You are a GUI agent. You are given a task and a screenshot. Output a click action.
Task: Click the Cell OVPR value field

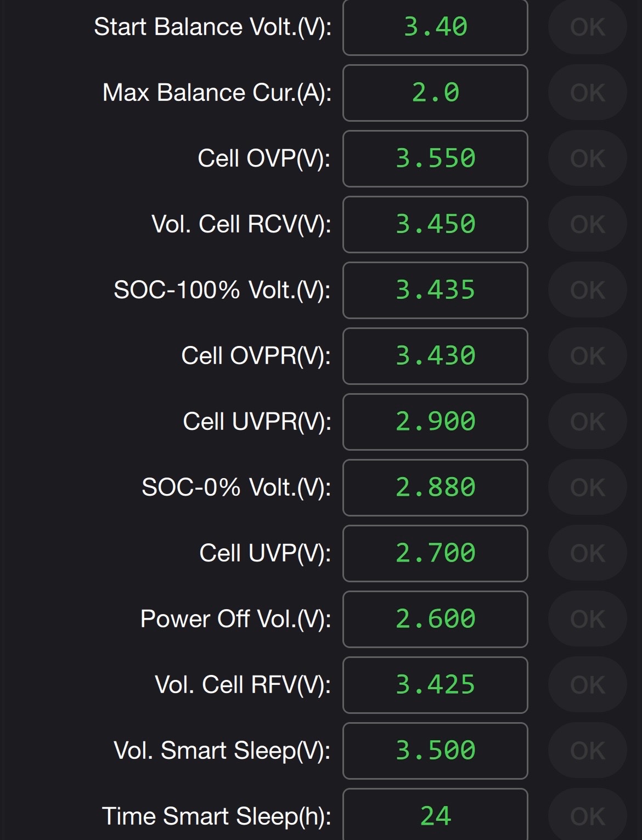435,356
